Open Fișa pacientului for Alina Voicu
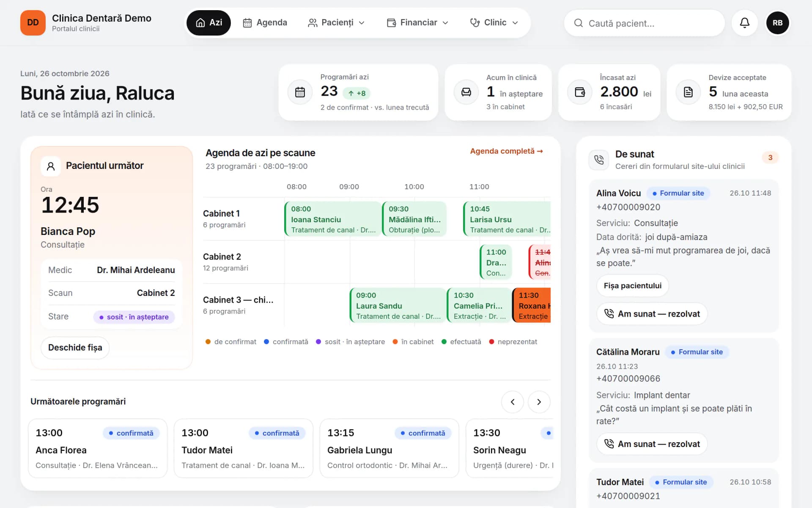812x508 pixels. click(632, 286)
